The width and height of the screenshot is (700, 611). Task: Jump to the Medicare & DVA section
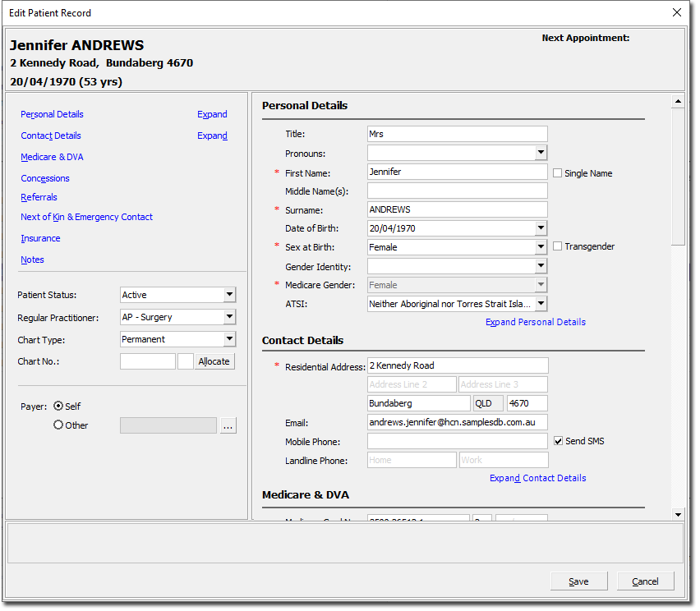(x=52, y=157)
